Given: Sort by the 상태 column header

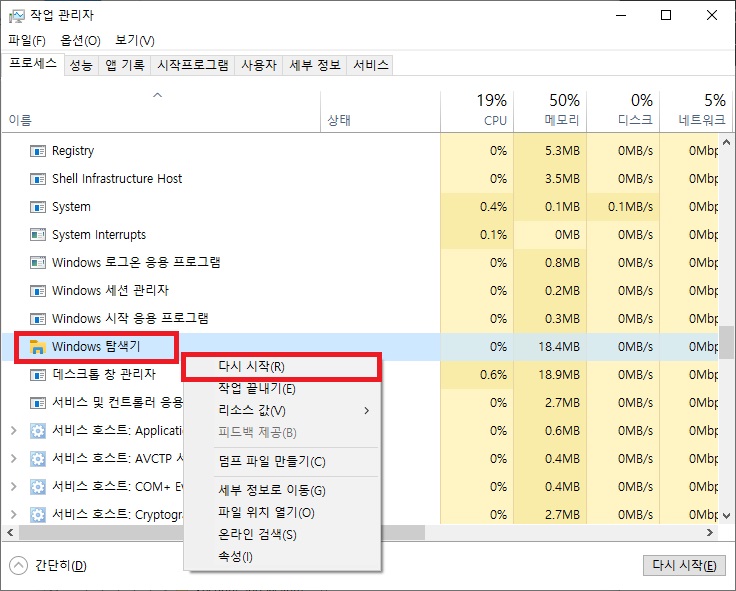Looking at the screenshot, I should tap(380, 112).
